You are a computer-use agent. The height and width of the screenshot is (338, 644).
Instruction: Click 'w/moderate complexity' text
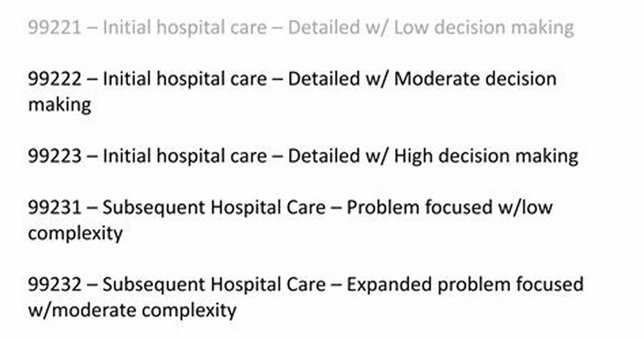tap(132, 311)
